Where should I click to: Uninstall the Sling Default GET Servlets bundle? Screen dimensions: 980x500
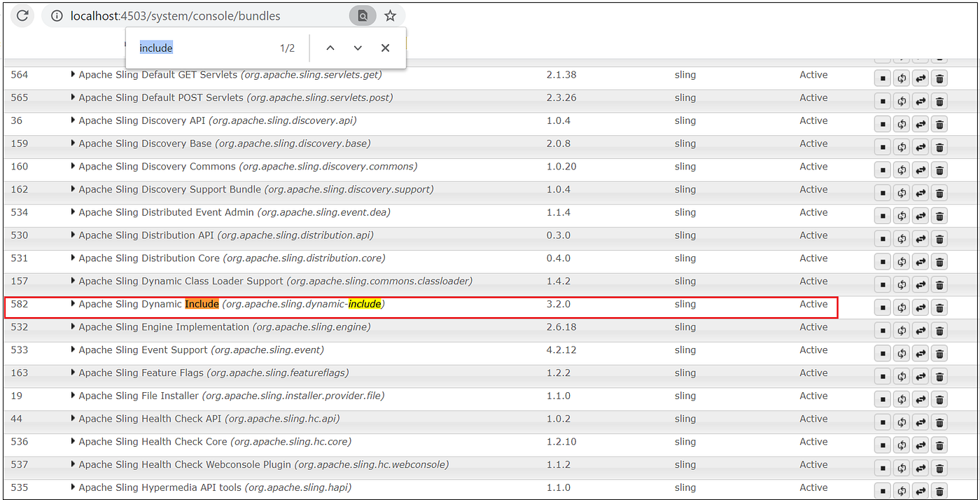tap(939, 78)
